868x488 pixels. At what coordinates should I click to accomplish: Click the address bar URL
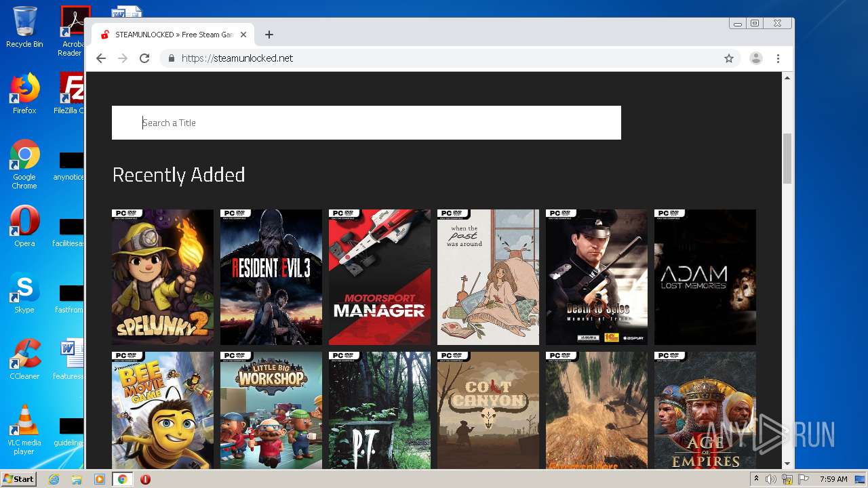[237, 58]
